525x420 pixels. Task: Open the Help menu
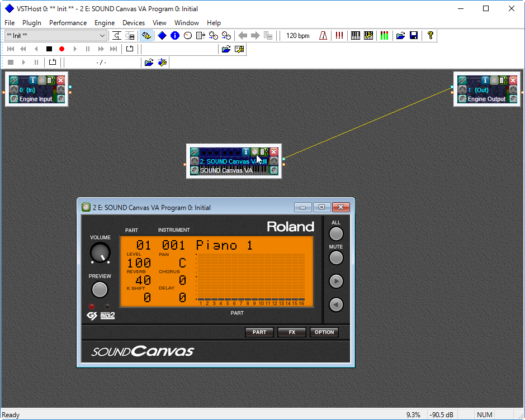point(214,23)
